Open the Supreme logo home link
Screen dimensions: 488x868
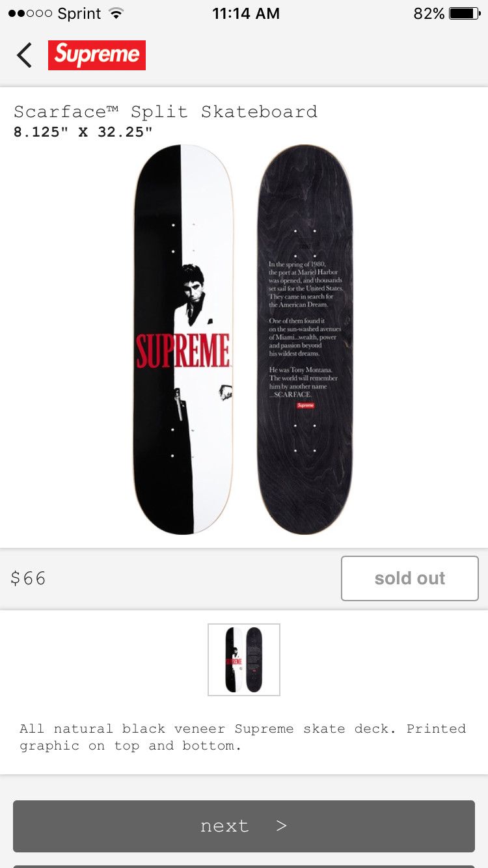(97, 55)
